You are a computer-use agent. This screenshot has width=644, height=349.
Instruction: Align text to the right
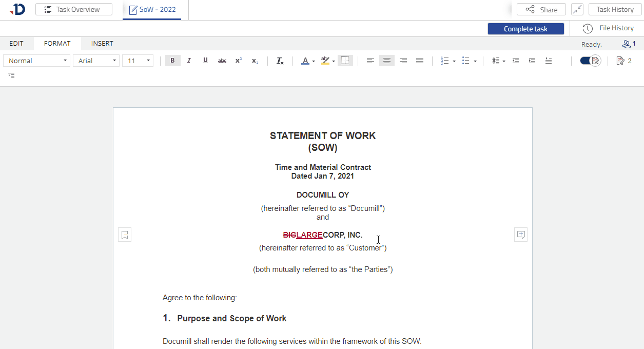point(403,61)
